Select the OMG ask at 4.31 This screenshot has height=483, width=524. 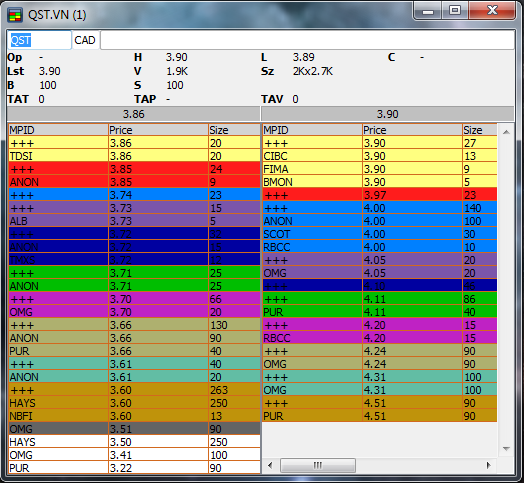click(x=380, y=390)
